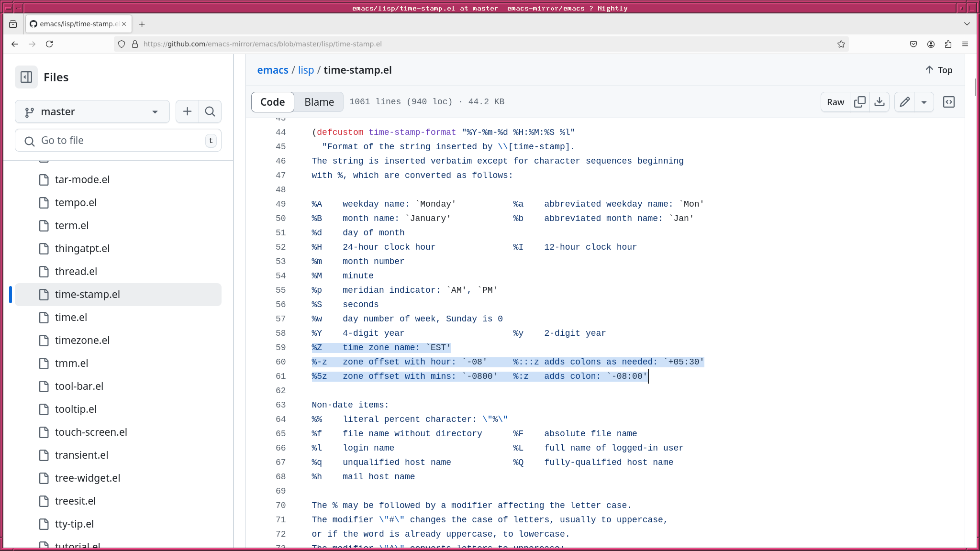The height and width of the screenshot is (551, 980).
Task: Go to lisp folder breadcrumb link
Action: pyautogui.click(x=306, y=70)
